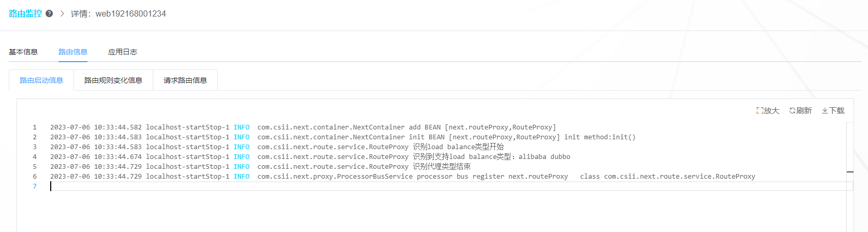Click the 下载 text button

pos(837,110)
